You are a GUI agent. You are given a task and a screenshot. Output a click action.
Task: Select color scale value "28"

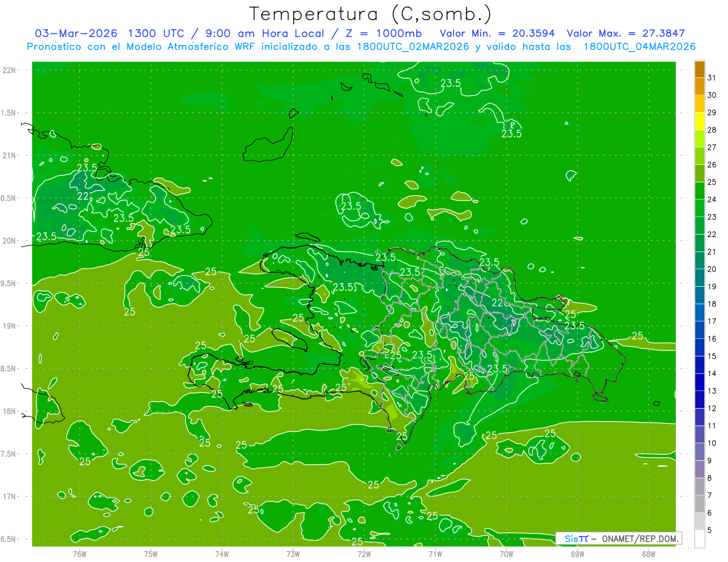pyautogui.click(x=712, y=130)
